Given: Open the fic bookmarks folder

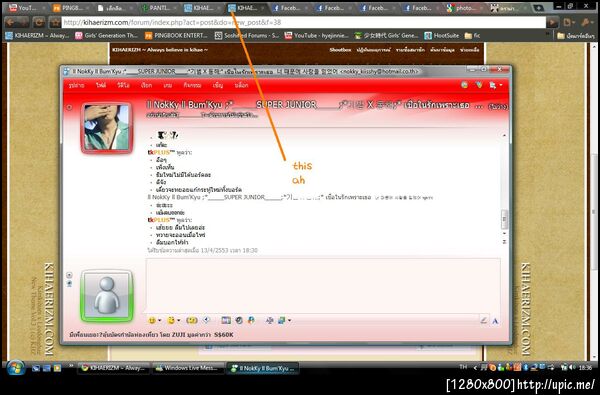Looking at the screenshot, I should click(472, 36).
